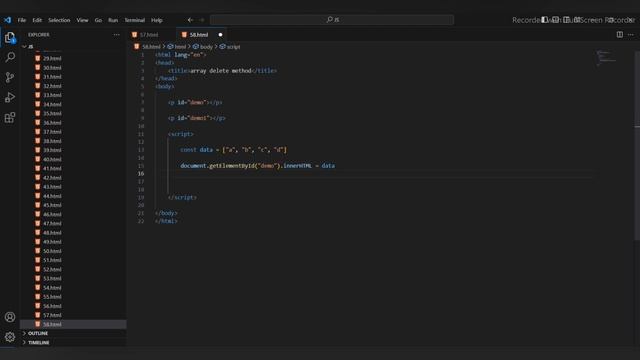Open the Selection menu
Viewport: 640px width, 360px height.
tap(59, 20)
